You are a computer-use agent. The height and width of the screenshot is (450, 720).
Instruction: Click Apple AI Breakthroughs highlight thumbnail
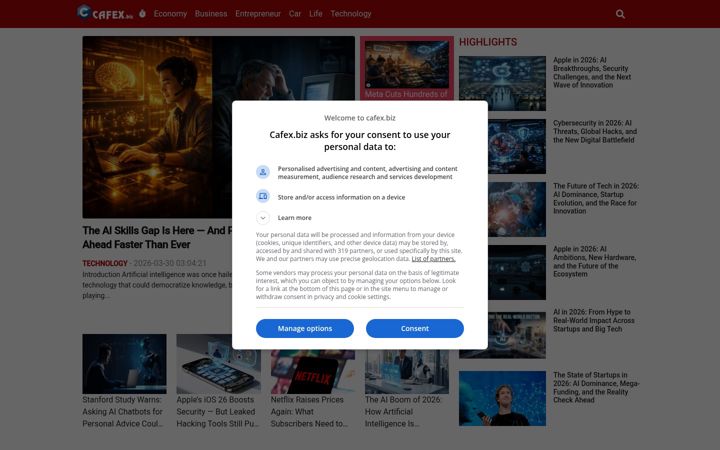(502, 83)
